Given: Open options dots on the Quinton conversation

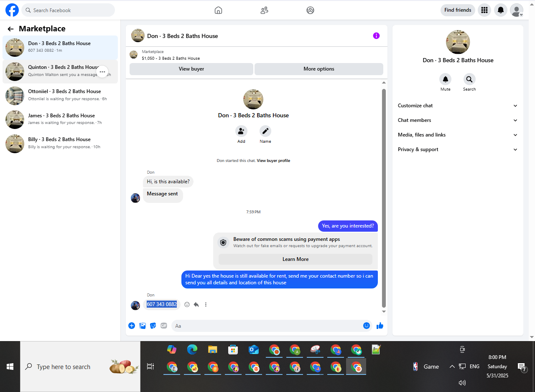Looking at the screenshot, I should pos(102,72).
